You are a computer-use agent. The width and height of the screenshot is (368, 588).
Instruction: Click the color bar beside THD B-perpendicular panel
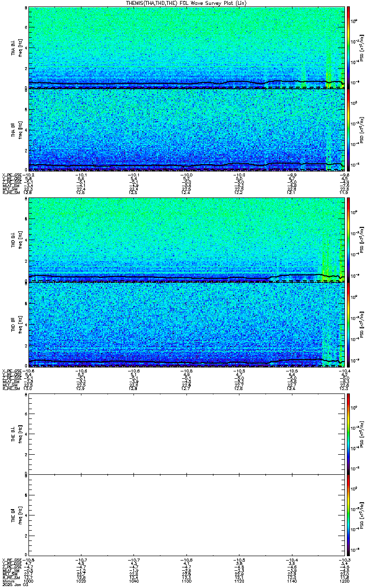click(x=348, y=241)
